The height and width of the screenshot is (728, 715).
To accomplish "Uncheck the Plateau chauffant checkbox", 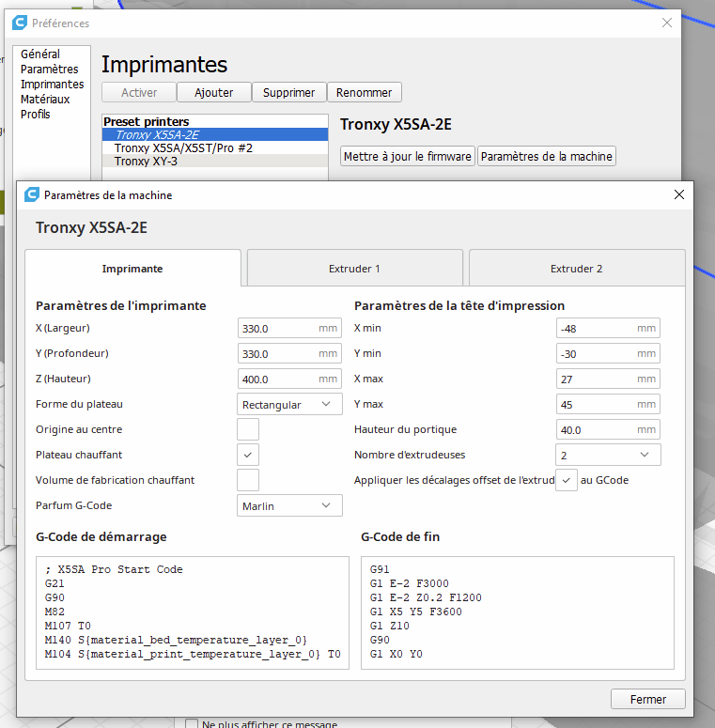I will (x=248, y=455).
